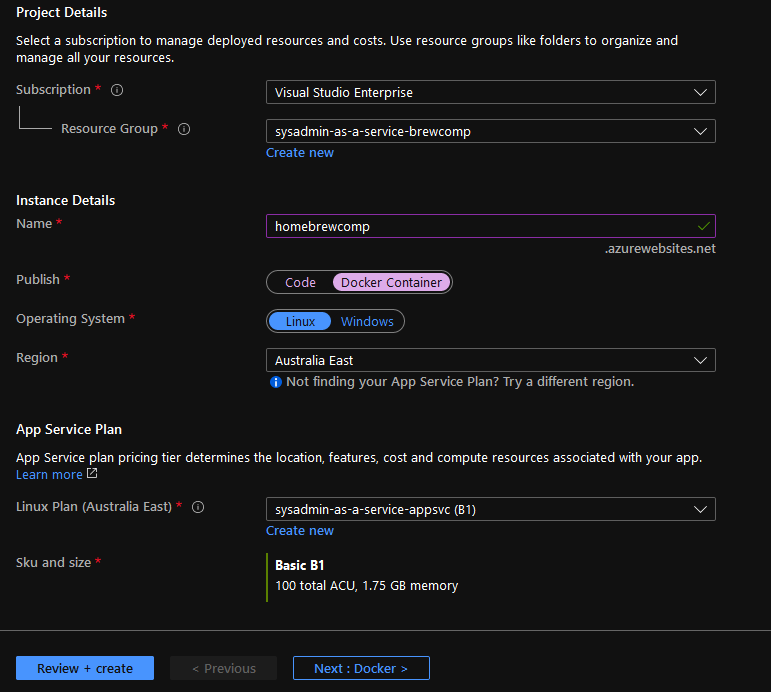Open the Linux Plan dropdown
Viewport: 771px width, 692px height.
(x=491, y=510)
